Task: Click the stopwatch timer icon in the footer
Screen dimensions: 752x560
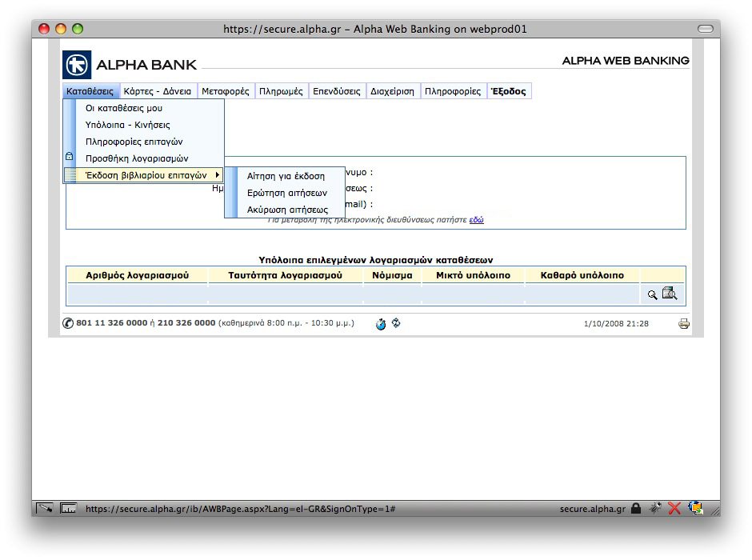Action: (381, 324)
